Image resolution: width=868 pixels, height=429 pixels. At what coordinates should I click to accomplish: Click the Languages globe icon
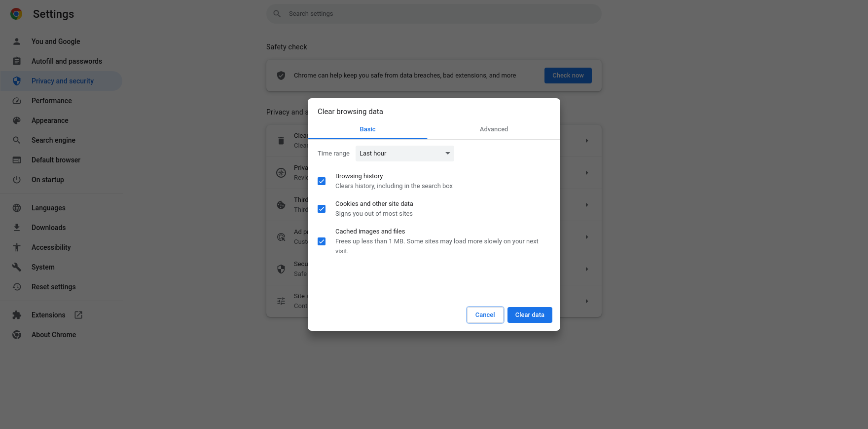(x=17, y=208)
